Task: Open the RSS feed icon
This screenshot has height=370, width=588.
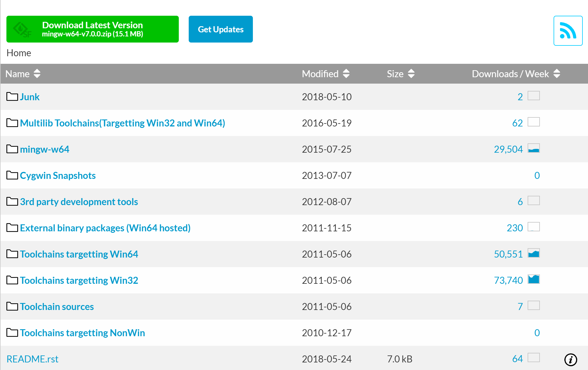Action: point(568,31)
